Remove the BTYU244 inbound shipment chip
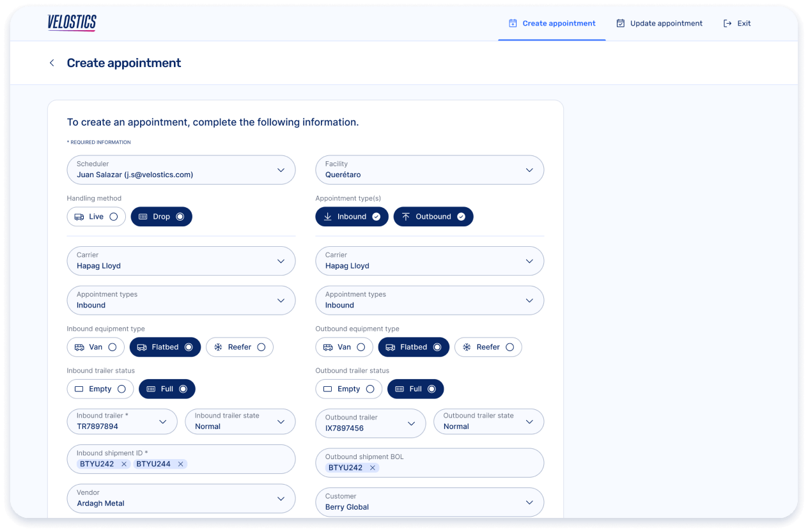Screen dimensions: 808x532 click(x=181, y=464)
